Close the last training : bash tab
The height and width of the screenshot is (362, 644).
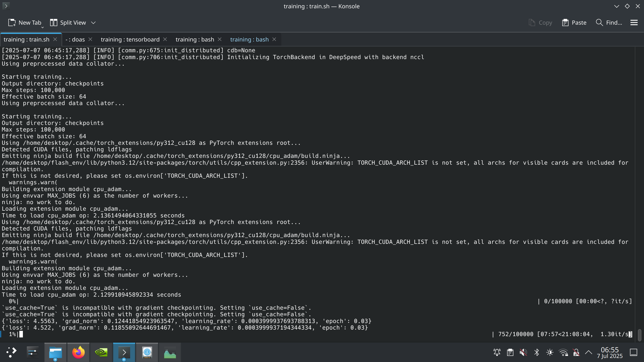274,39
